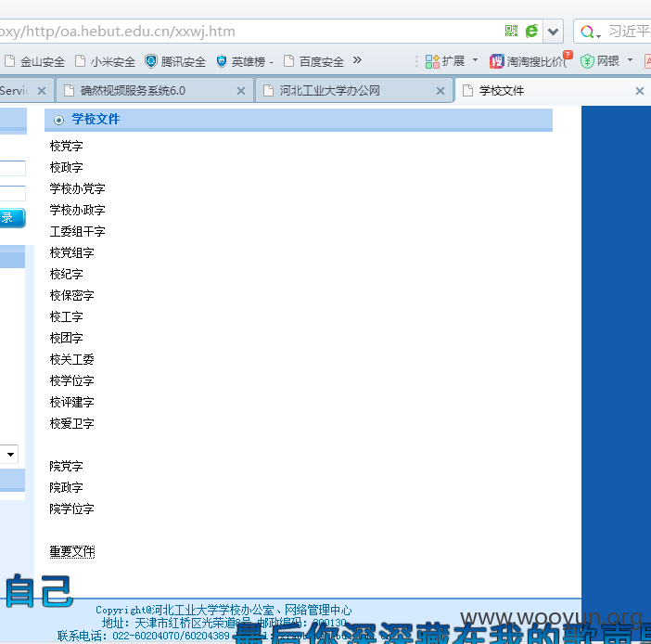Screen dimensions: 651x644
Task: Open the 校工字 link
Action: (x=67, y=316)
